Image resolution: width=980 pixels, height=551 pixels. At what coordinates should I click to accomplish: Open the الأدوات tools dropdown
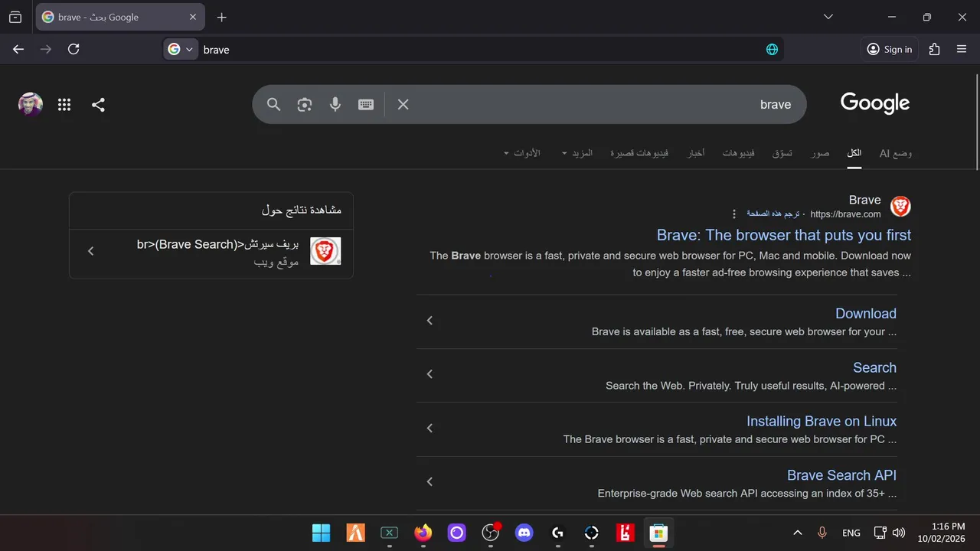pyautogui.click(x=521, y=153)
